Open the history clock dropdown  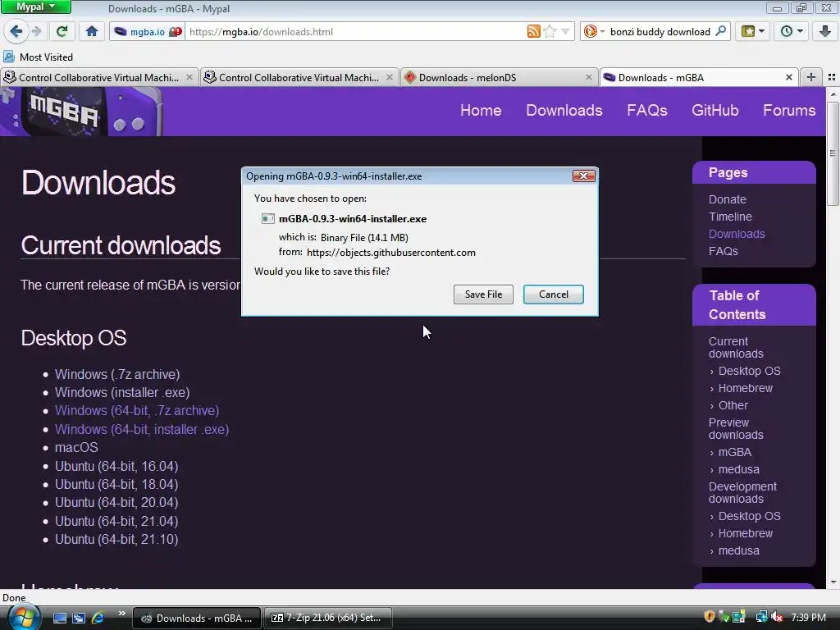pyautogui.click(x=792, y=32)
